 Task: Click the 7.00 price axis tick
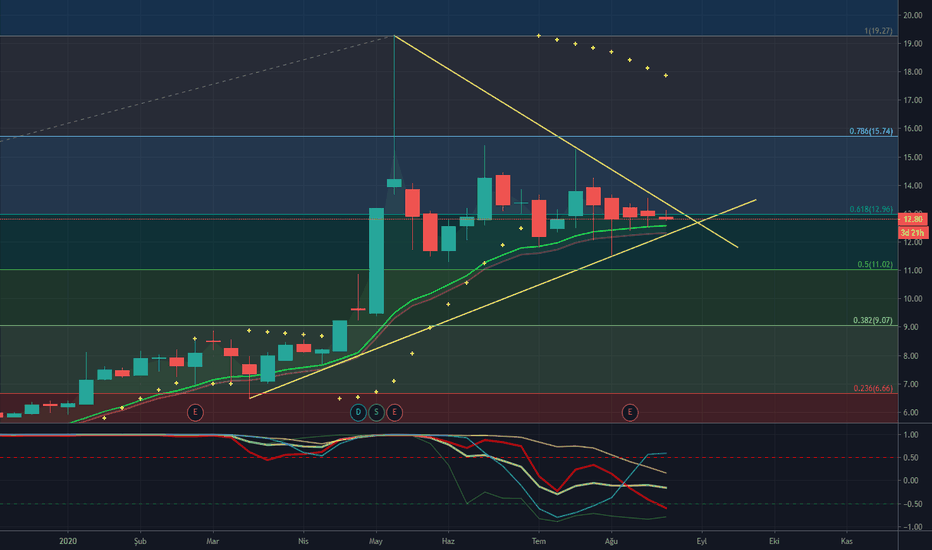click(913, 385)
